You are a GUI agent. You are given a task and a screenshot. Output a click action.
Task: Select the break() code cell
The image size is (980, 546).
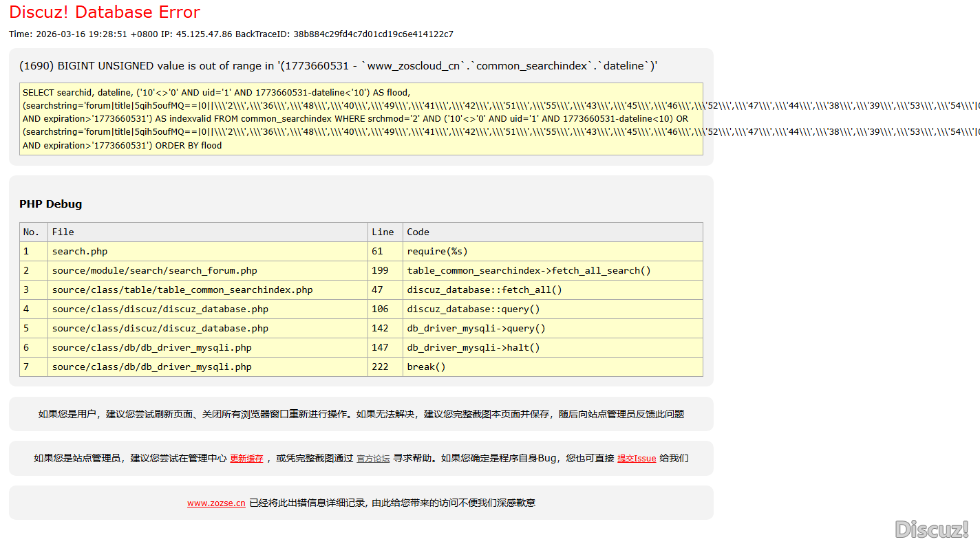426,367
